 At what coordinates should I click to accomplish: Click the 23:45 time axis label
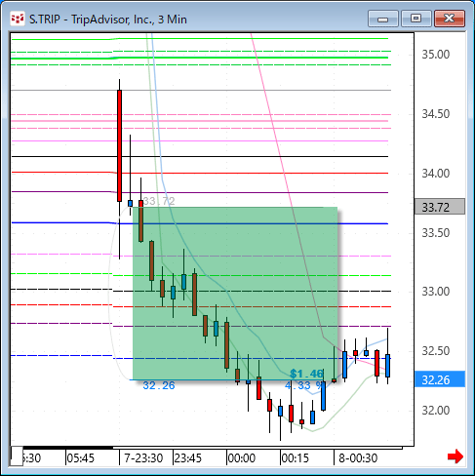point(188,458)
